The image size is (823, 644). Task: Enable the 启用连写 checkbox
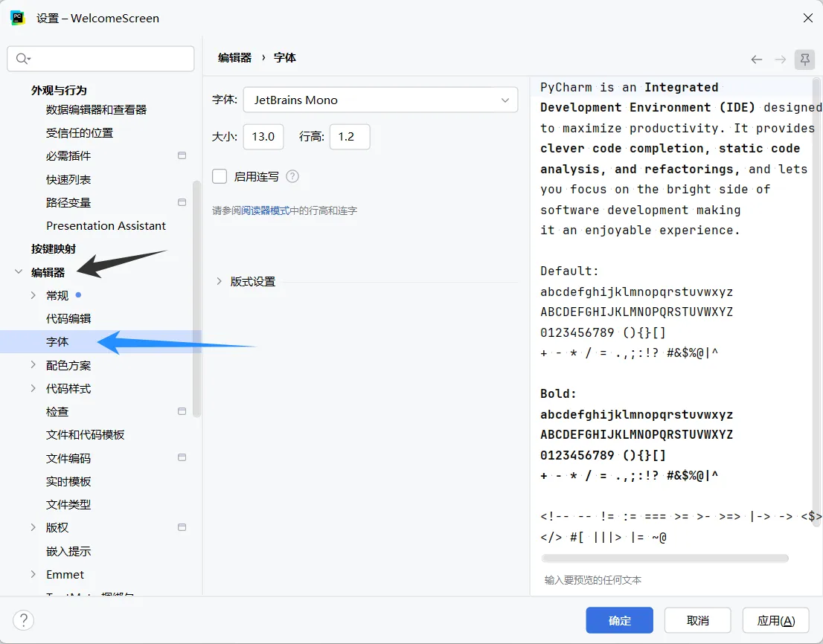click(220, 176)
